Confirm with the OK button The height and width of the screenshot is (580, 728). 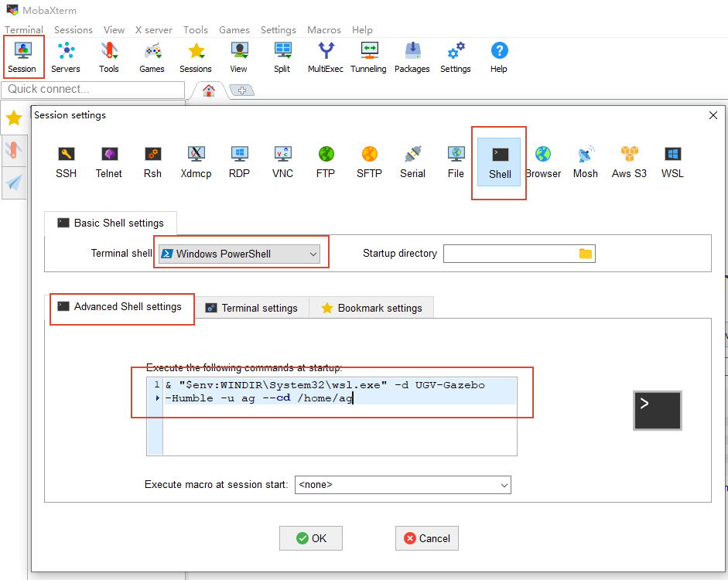click(x=311, y=538)
